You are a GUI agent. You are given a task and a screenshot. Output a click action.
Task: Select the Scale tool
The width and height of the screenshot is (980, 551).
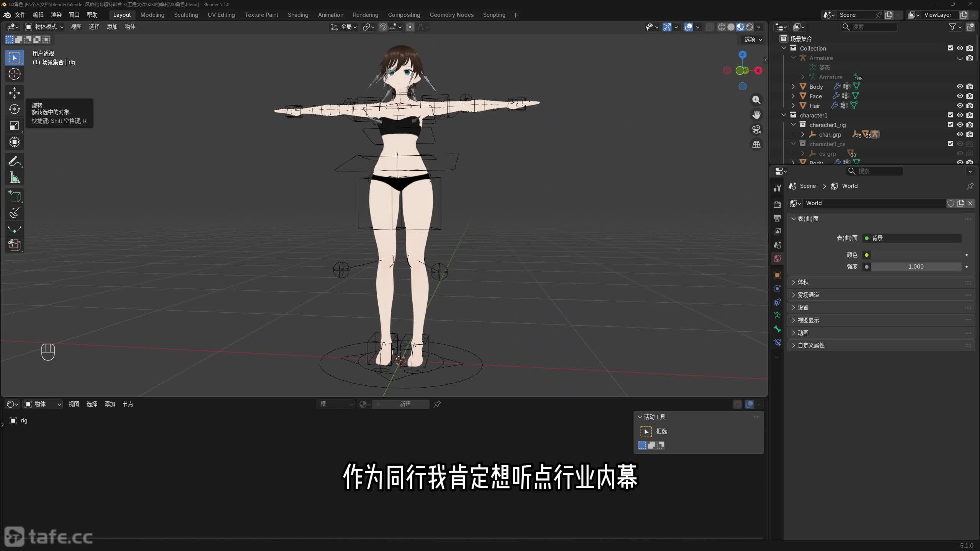[x=15, y=126]
